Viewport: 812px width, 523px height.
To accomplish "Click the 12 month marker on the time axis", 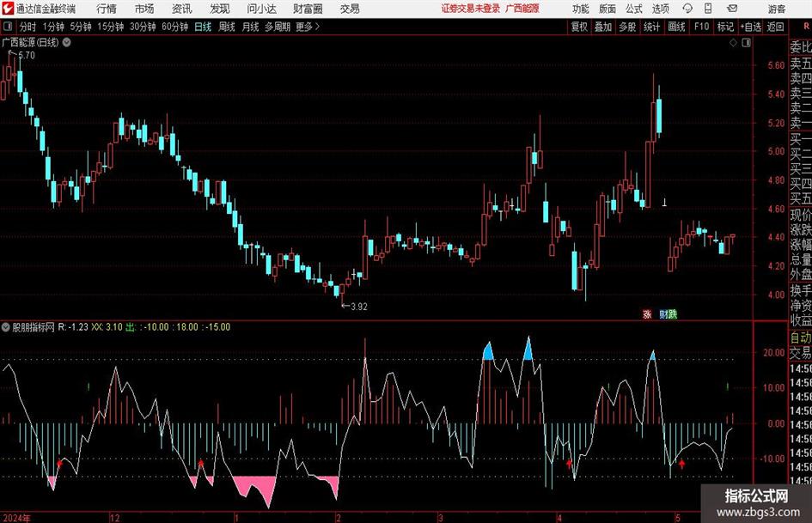I will click(114, 518).
